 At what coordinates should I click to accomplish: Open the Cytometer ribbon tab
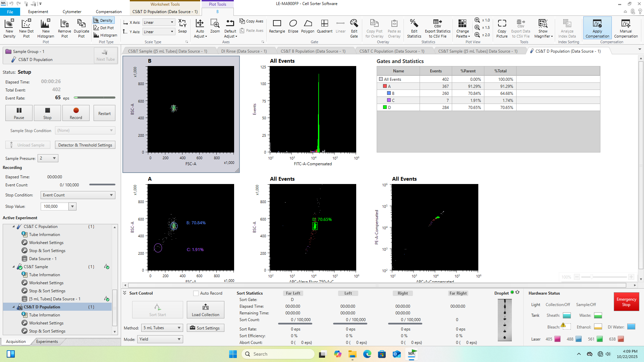pyautogui.click(x=72, y=11)
